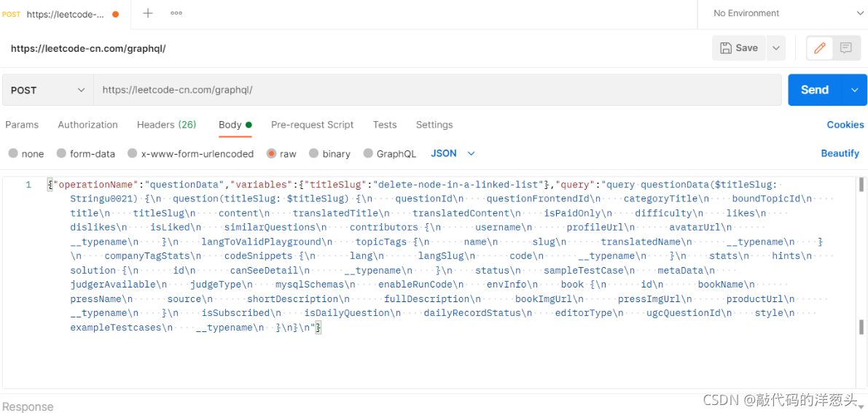Open the comments icon panel
This screenshot has width=868, height=413.
pos(846,48)
